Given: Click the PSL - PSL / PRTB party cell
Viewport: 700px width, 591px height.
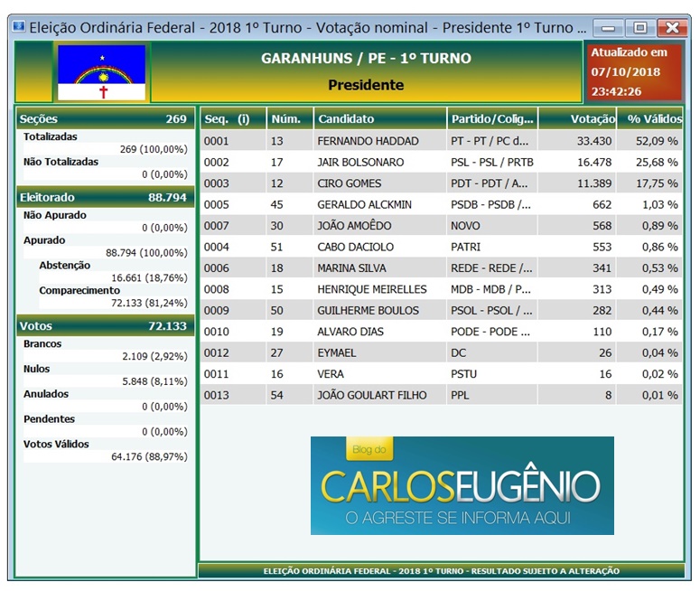Looking at the screenshot, I should tap(492, 162).
